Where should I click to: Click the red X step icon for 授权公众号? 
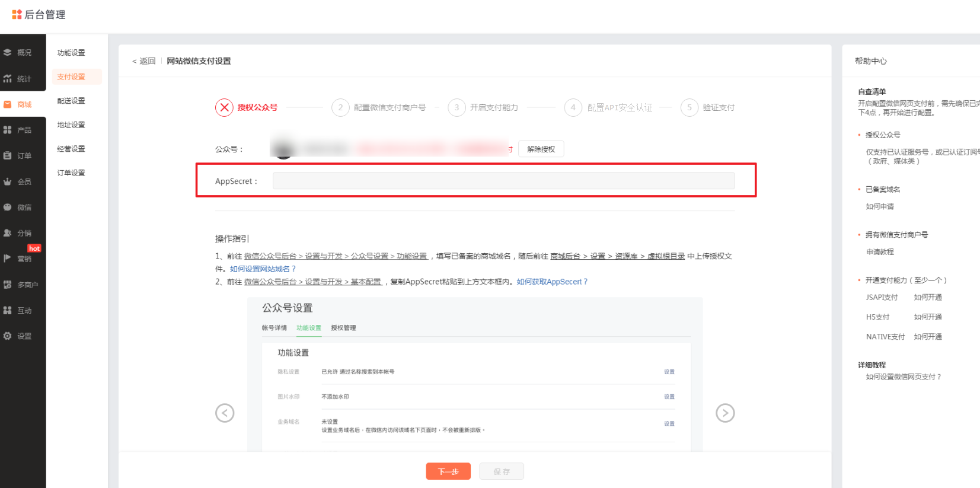click(x=224, y=107)
